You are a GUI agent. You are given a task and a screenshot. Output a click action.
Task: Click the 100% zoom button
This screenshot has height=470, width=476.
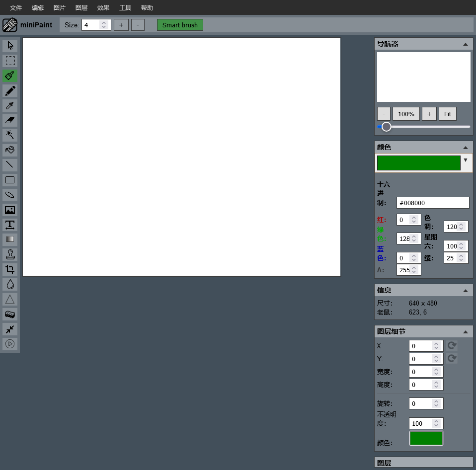click(406, 114)
